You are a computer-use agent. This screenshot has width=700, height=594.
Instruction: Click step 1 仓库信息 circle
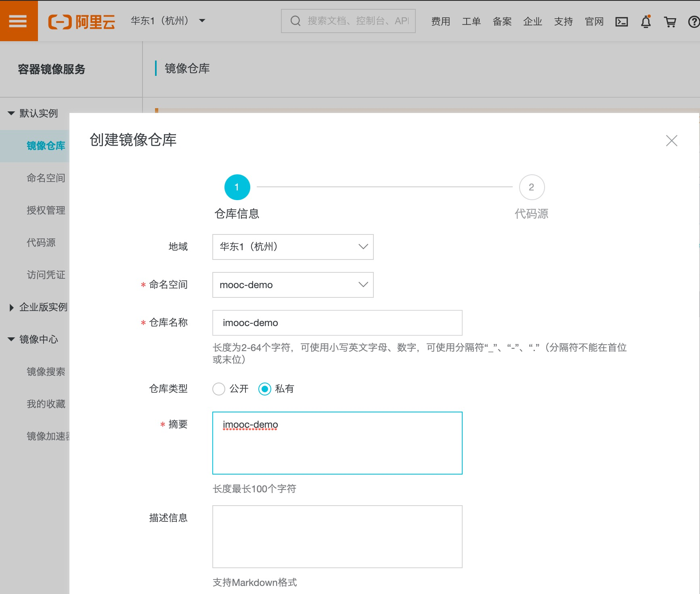(237, 187)
